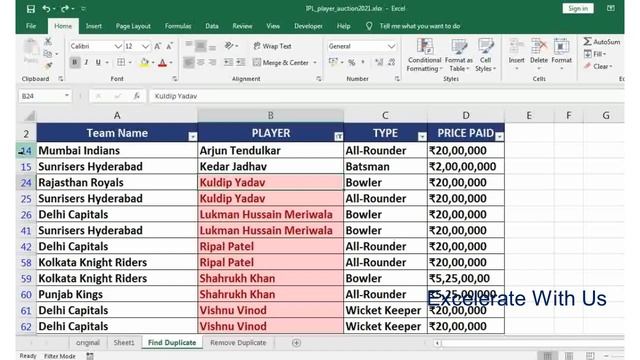Open the cell borders menu
Viewport: 640px width, 360px height.
pyautogui.click(x=121, y=62)
